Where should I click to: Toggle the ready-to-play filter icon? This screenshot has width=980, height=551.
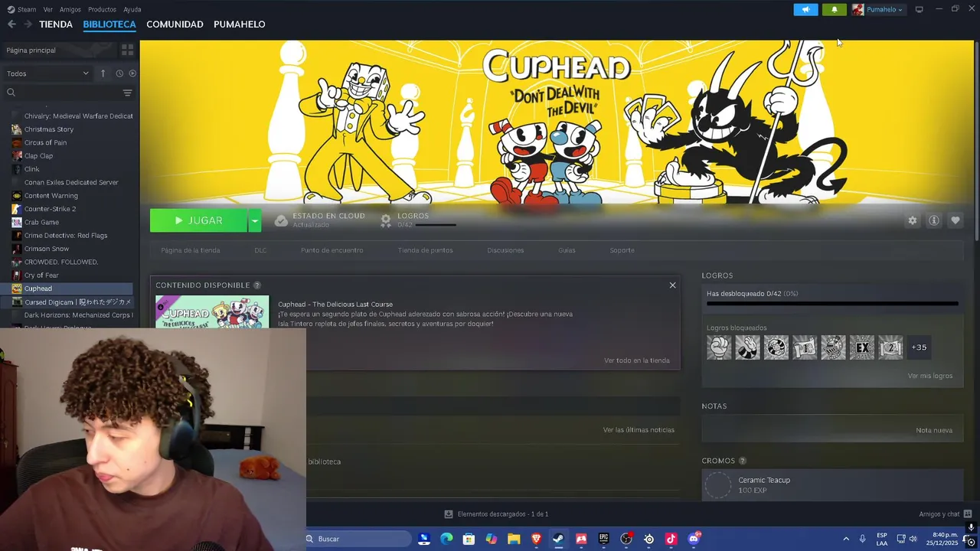pyautogui.click(x=132, y=73)
